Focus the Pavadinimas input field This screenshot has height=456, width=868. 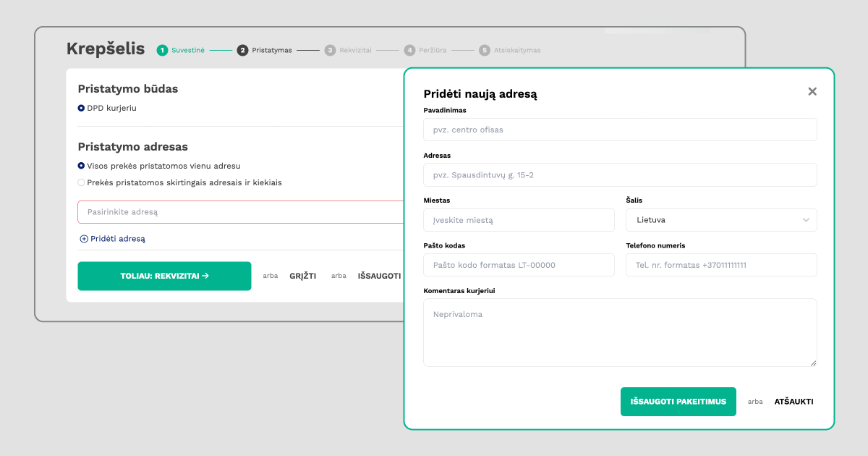pyautogui.click(x=620, y=130)
